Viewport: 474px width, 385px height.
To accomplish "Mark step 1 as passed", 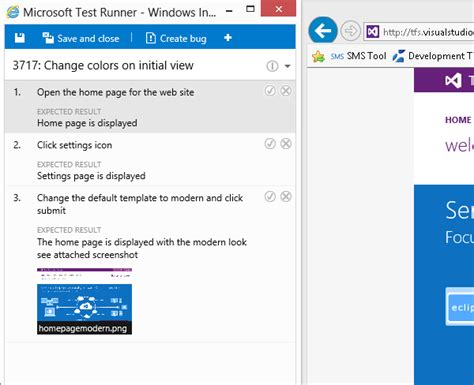I will coord(270,91).
